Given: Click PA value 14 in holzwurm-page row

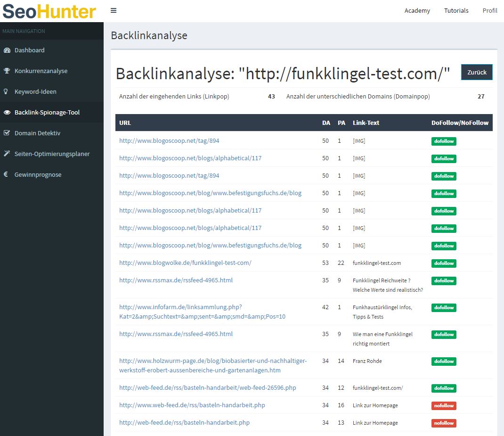Looking at the screenshot, I should 341,361.
